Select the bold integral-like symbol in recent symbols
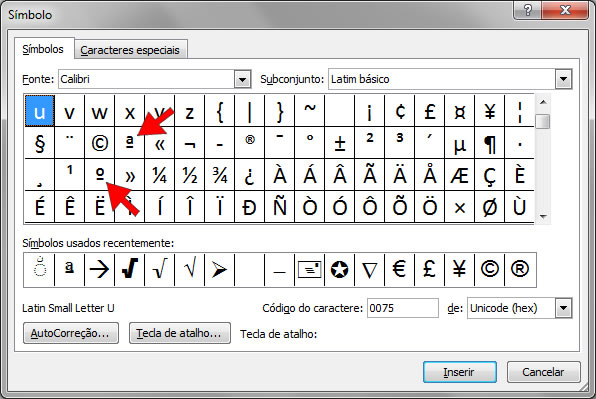Screen dimensions: 596x399 click(x=130, y=269)
